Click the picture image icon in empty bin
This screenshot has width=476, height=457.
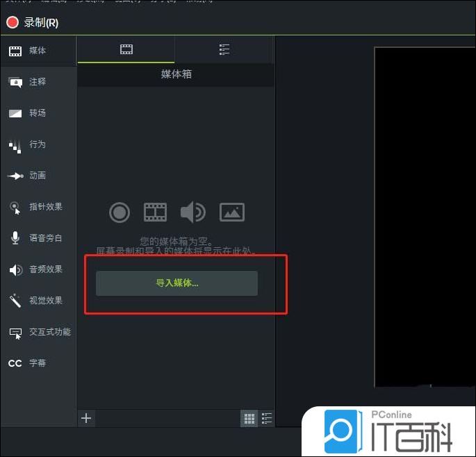(x=232, y=213)
